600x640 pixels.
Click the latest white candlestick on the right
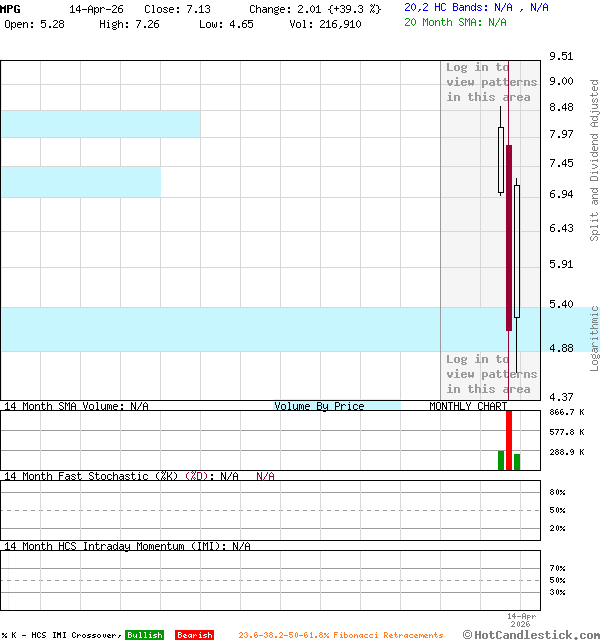tap(517, 250)
